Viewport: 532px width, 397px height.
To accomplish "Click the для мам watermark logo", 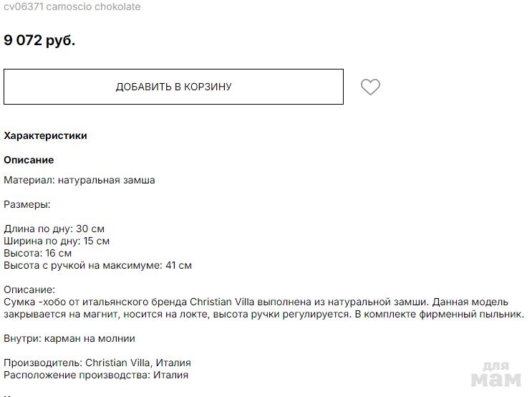I will point(495,373).
